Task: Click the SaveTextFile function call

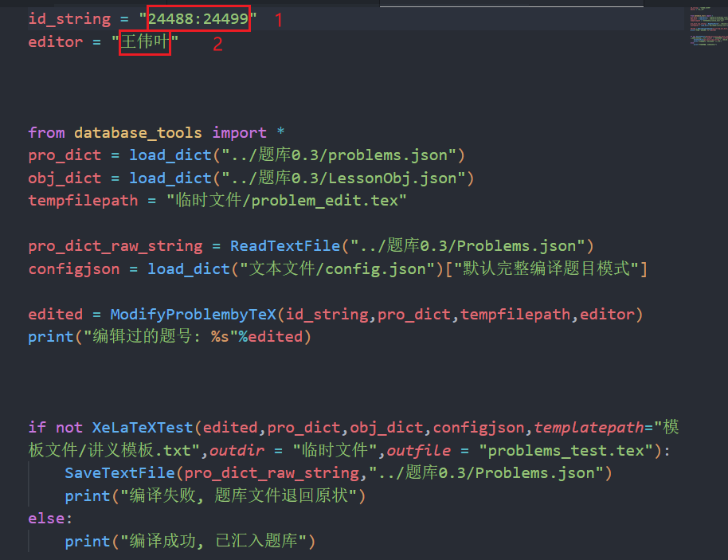Action: coord(119,473)
